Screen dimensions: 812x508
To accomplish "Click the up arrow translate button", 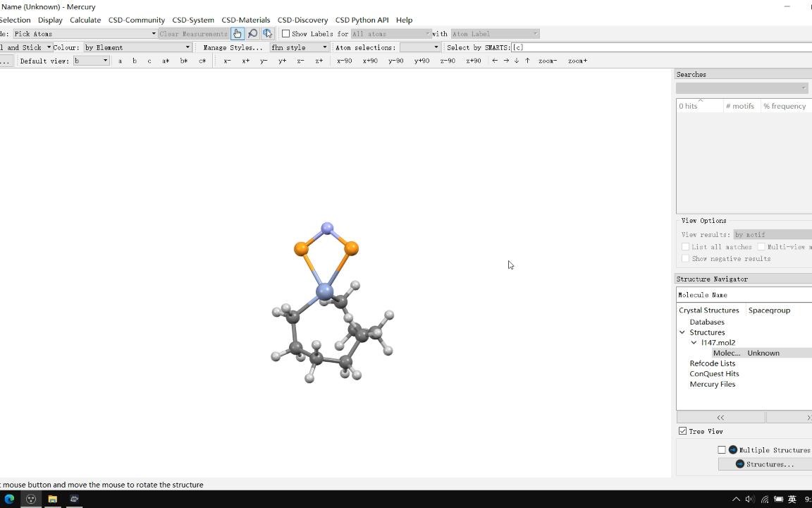I will 527,61.
